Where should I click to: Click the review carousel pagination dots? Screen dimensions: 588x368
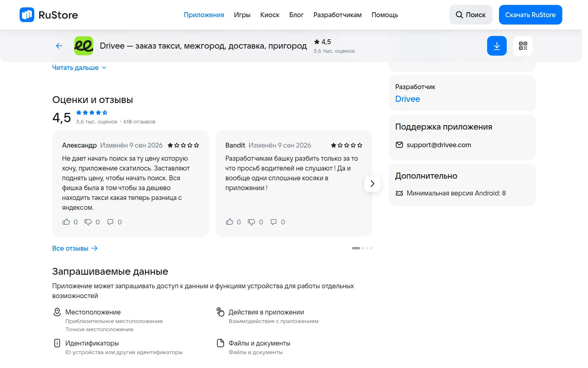click(x=362, y=248)
